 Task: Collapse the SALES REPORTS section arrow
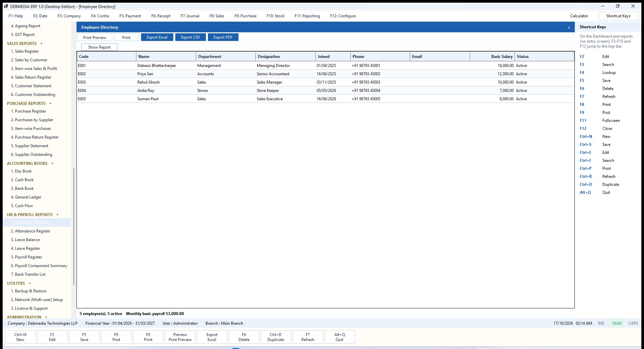[42, 44]
